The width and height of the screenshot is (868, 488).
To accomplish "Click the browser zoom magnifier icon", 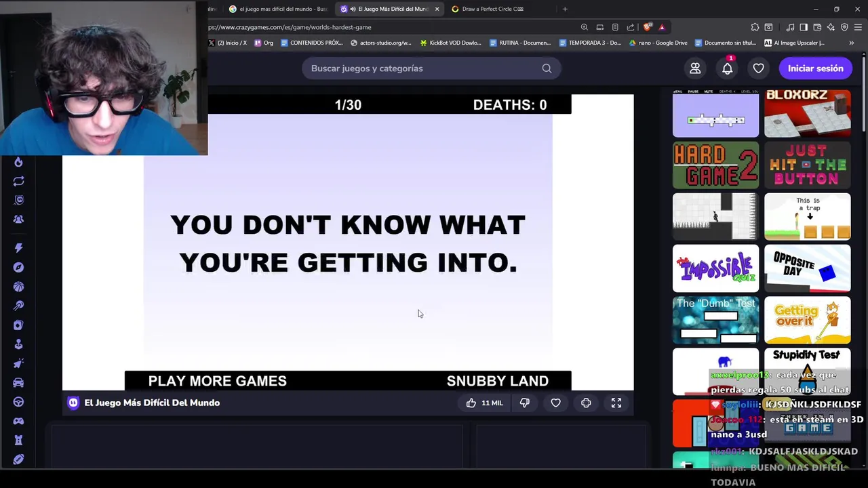I will [584, 27].
